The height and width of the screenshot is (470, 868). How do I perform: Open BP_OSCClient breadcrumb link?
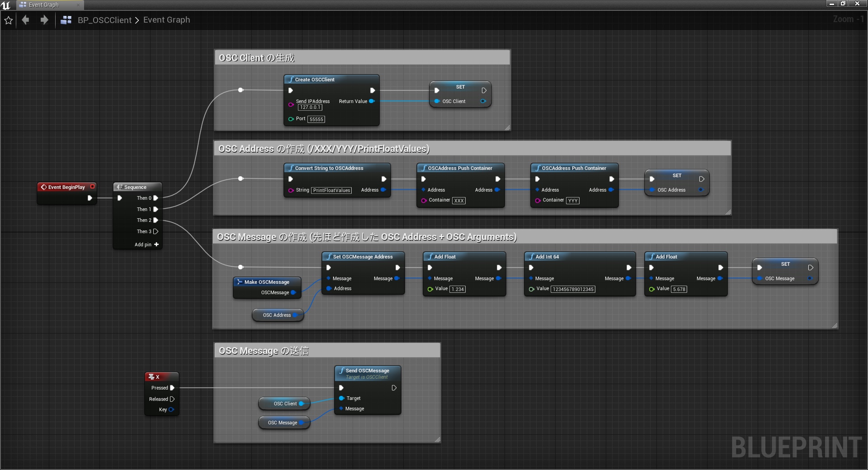tap(104, 20)
